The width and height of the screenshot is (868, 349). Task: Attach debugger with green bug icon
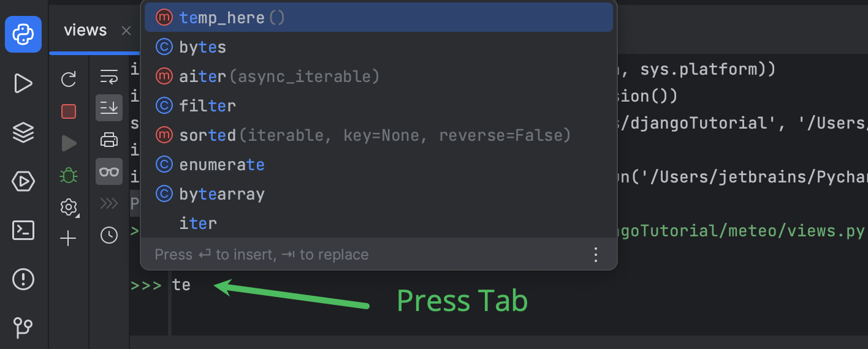click(x=69, y=176)
